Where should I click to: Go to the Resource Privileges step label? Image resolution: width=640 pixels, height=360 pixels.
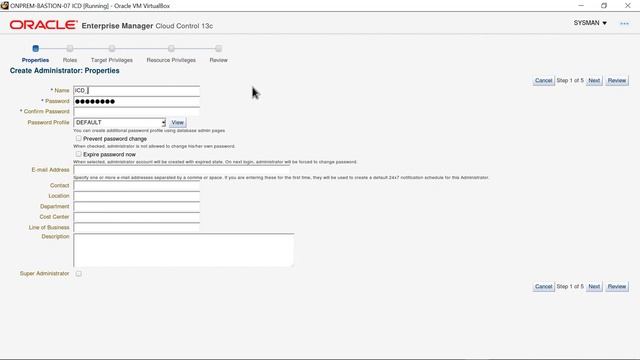(x=171, y=60)
